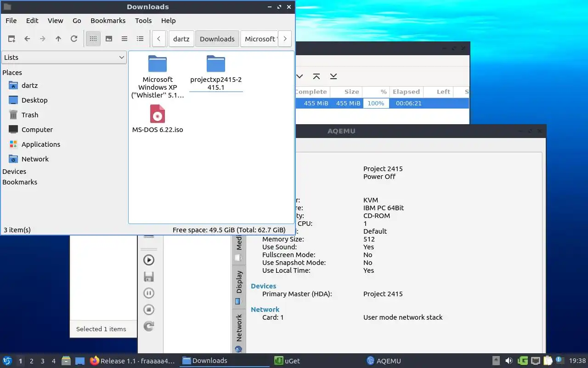Screen dimensions: 588x368
Task: Open the start menu on taskbar
Action: (x=7, y=361)
